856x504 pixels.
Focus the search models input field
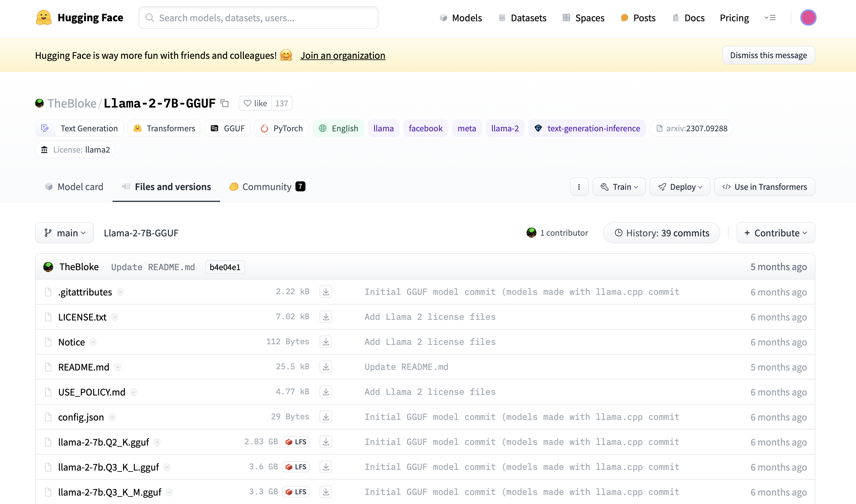click(259, 18)
